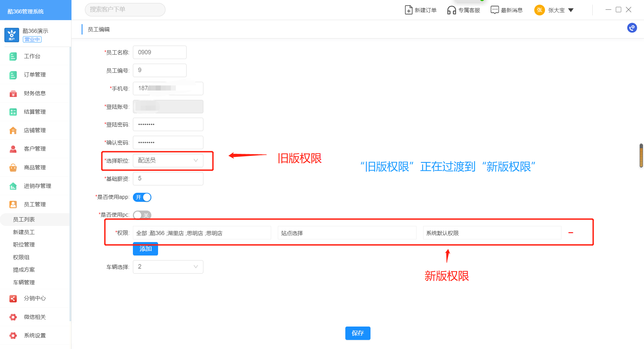Click the blue phone support icon
The width and height of the screenshot is (644, 349).
point(632,28)
